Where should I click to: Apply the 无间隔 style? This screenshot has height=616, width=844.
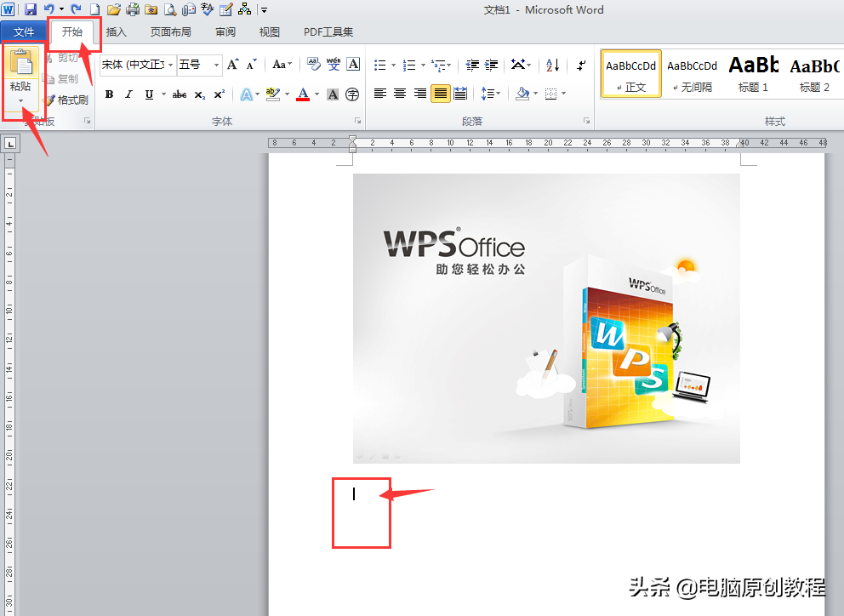pos(693,74)
